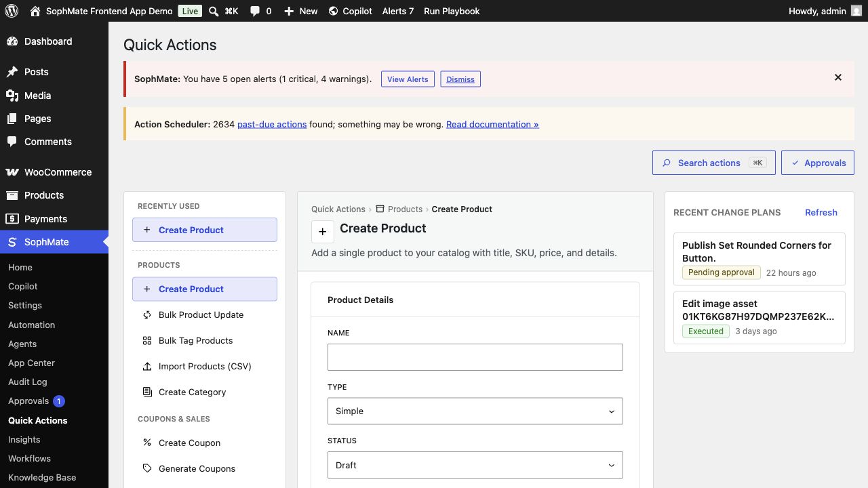Viewport: 868px width, 488px height.
Task: Open the Read documentation link
Action: pyautogui.click(x=492, y=124)
